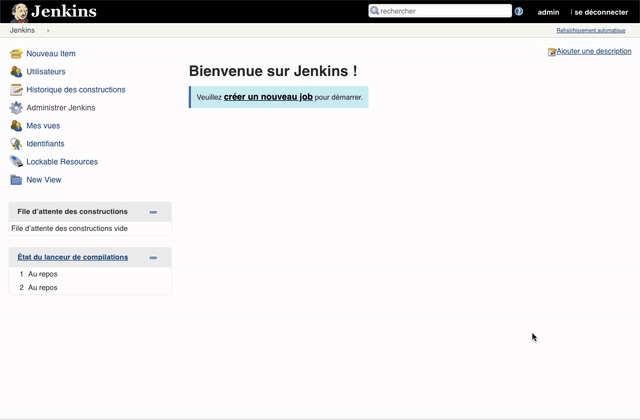Click 'File d'attente des constructions vide' text
This screenshot has width=640, height=420.
tap(69, 229)
